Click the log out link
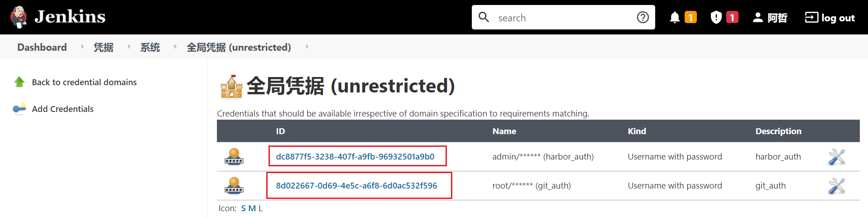 click(x=830, y=18)
